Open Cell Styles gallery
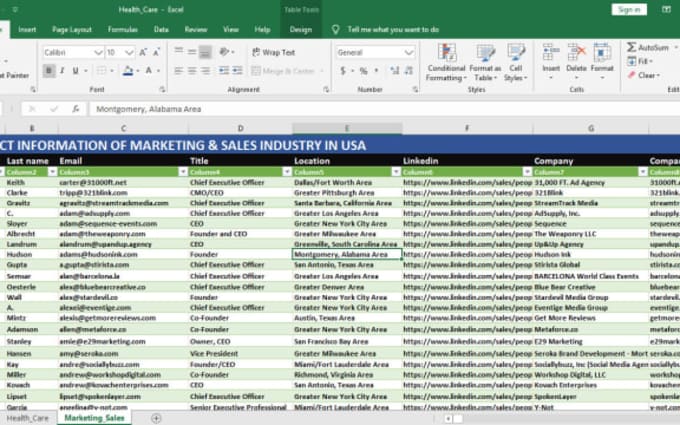This screenshot has width=680, height=425. [516, 62]
